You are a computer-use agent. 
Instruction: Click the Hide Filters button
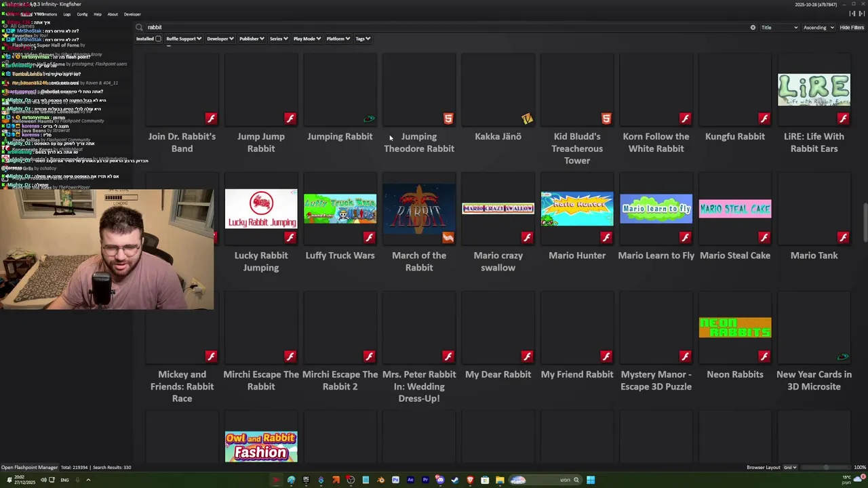pyautogui.click(x=852, y=28)
